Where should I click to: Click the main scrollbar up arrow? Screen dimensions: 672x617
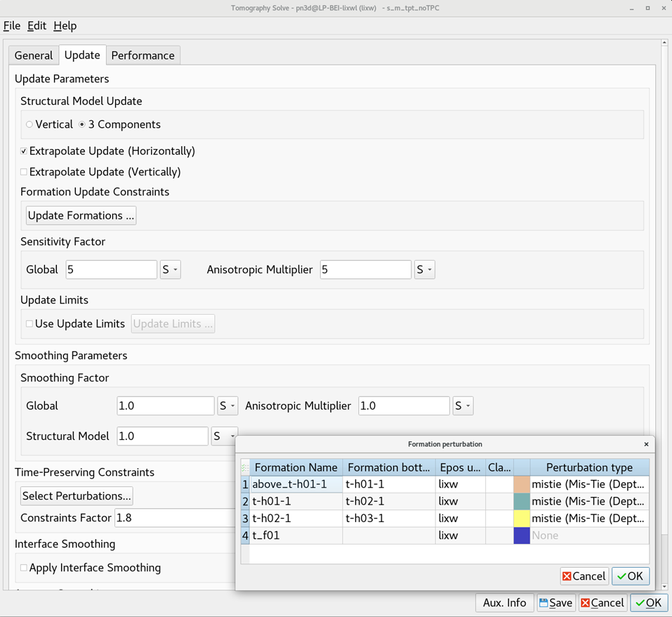[664, 43]
